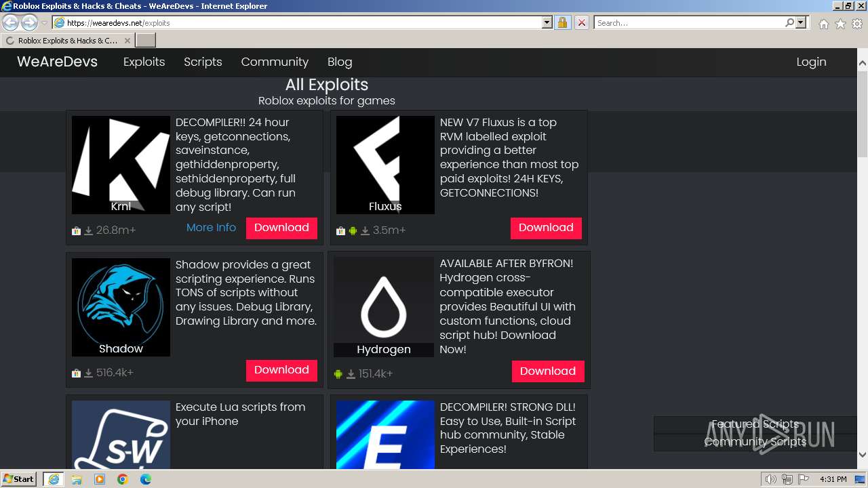Click the Hydrogen exploit thumbnail
Screen dimensions: 868x488
tap(384, 307)
